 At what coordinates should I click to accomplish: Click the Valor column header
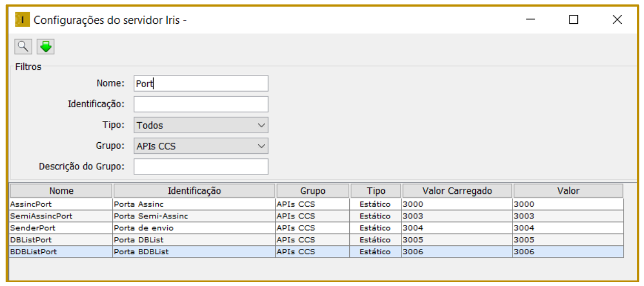568,191
